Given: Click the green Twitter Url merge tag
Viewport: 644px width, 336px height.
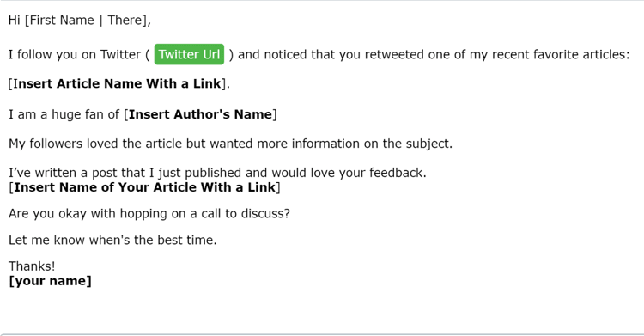Looking at the screenshot, I should [x=189, y=54].
